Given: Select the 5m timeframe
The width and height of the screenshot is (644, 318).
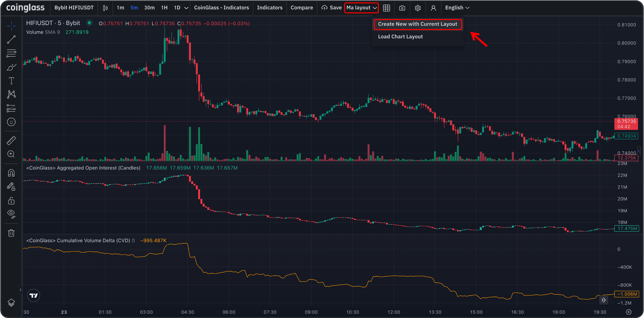Looking at the screenshot, I should point(134,8).
